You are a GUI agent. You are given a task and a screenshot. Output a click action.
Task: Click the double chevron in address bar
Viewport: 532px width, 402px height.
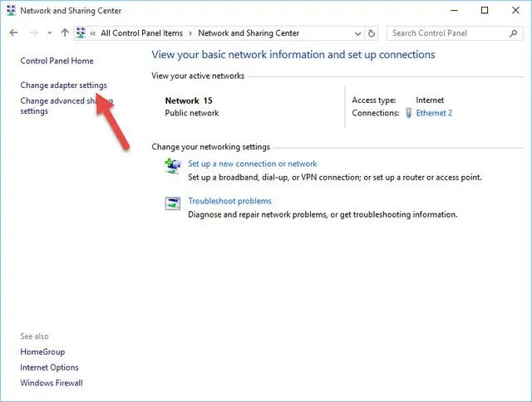[92, 33]
